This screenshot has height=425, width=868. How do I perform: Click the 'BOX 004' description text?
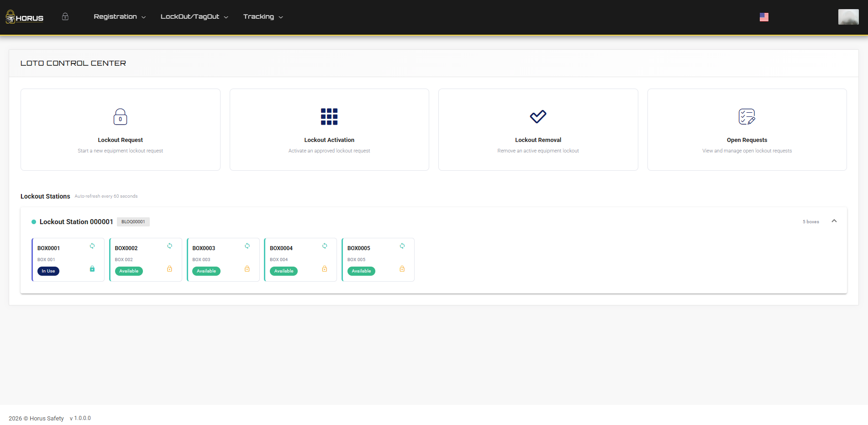pyautogui.click(x=279, y=260)
